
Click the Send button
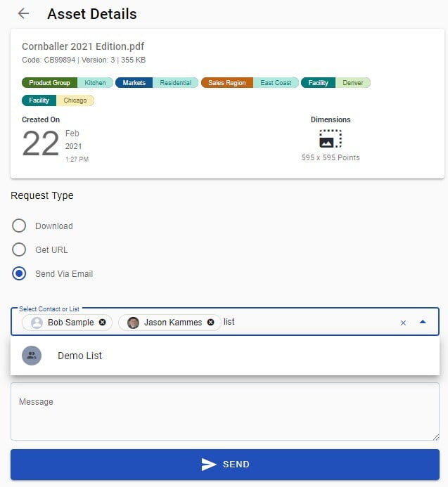tap(224, 465)
